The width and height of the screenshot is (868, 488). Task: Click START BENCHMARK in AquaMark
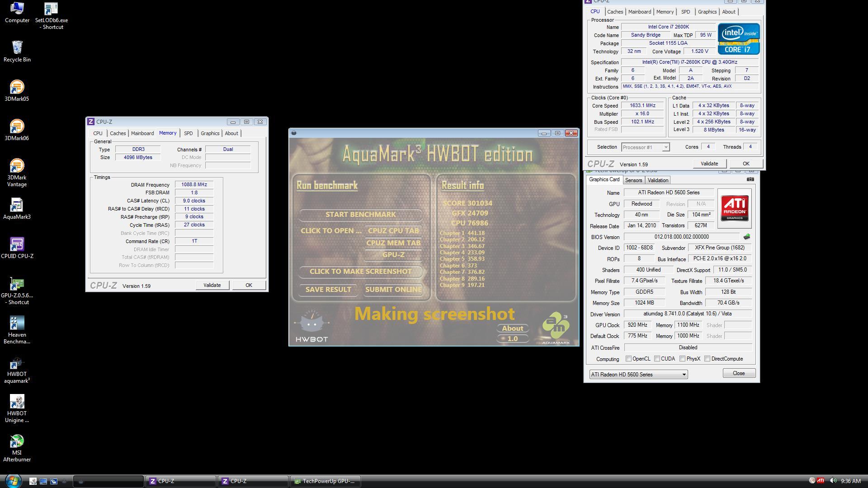coord(360,215)
